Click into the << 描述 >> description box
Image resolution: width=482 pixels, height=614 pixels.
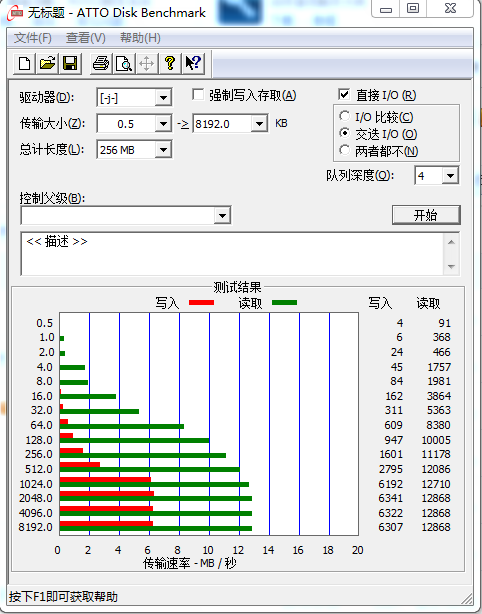click(x=233, y=254)
